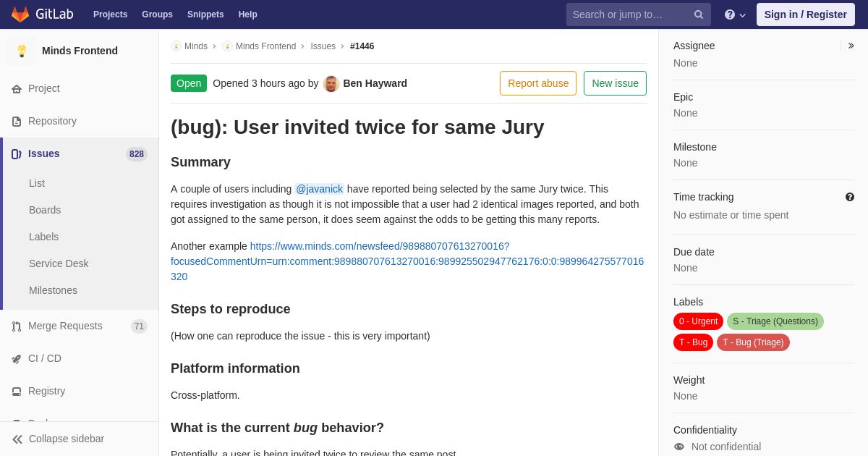Click the @javanick mention

pos(320,189)
